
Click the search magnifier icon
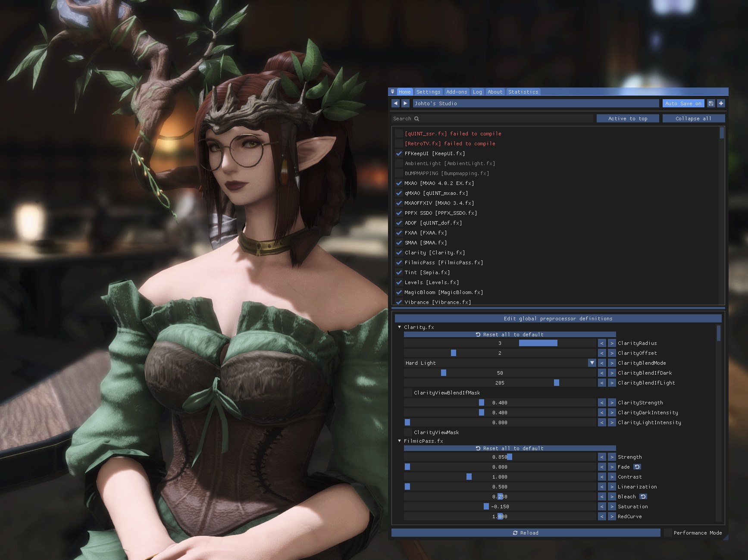[416, 119]
